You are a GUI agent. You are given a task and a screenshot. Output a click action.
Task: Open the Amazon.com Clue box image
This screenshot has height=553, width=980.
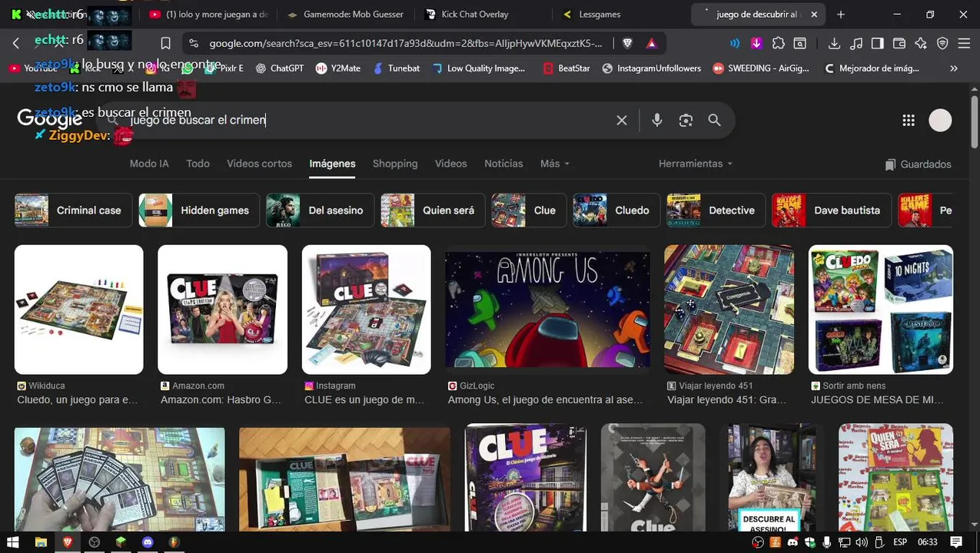pos(222,310)
